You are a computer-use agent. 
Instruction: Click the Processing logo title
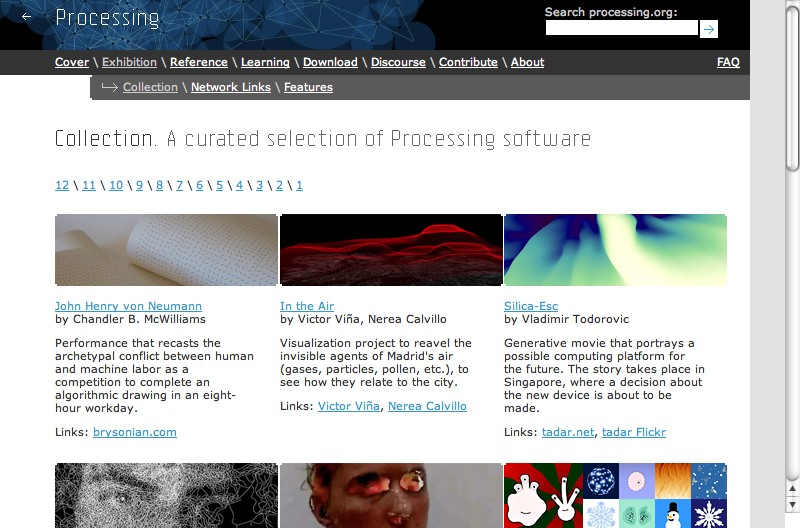107,18
